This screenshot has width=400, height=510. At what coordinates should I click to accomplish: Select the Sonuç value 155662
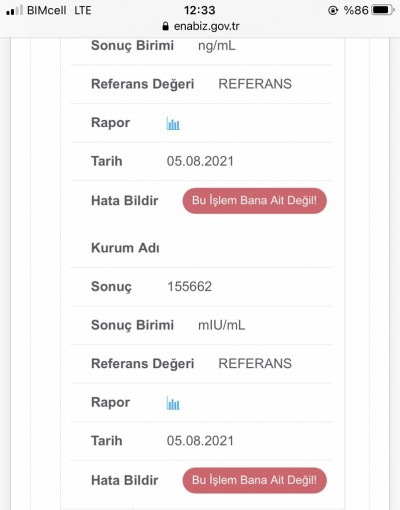click(x=189, y=287)
